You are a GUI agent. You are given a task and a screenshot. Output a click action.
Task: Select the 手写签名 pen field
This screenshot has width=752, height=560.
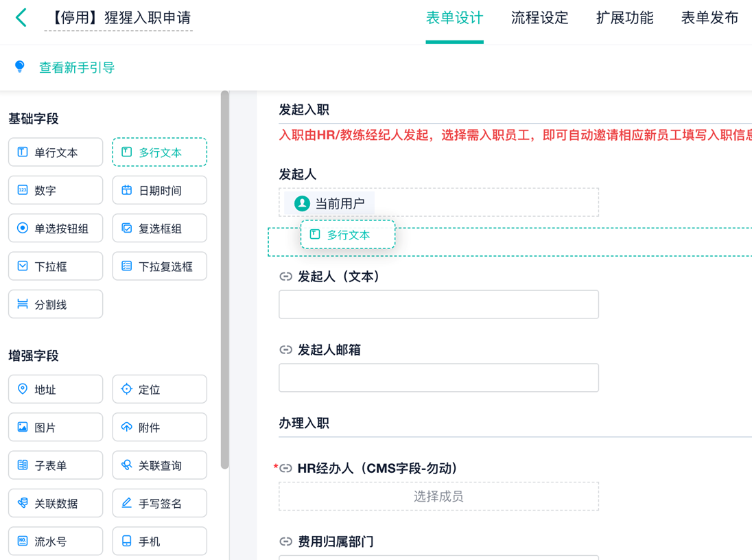pos(159,503)
